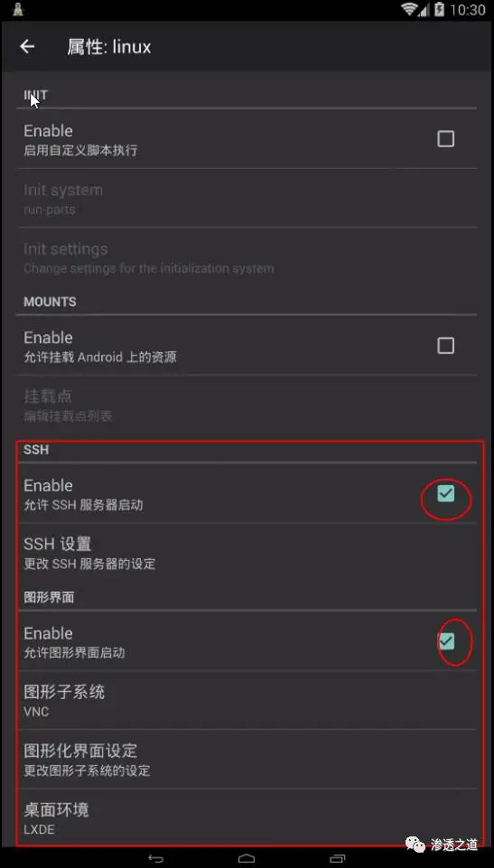Tap Android home navigation button
This screenshot has height=868, width=494.
(247, 859)
